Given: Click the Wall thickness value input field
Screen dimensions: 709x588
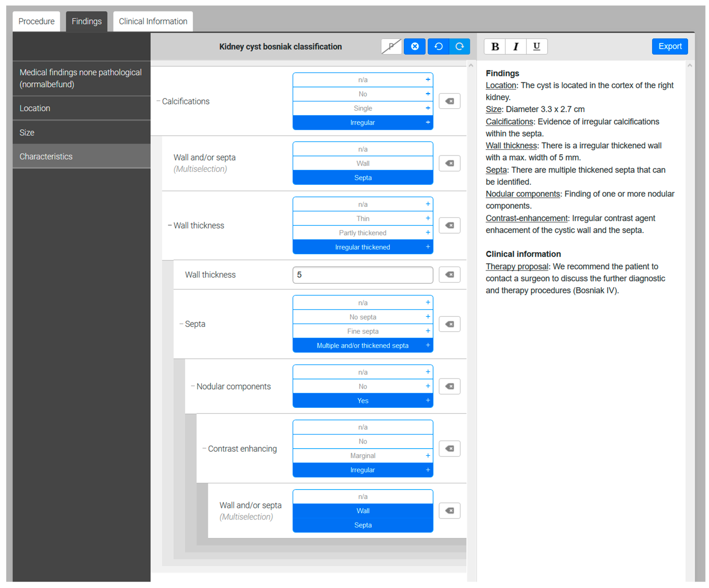Looking at the screenshot, I should click(x=363, y=275).
